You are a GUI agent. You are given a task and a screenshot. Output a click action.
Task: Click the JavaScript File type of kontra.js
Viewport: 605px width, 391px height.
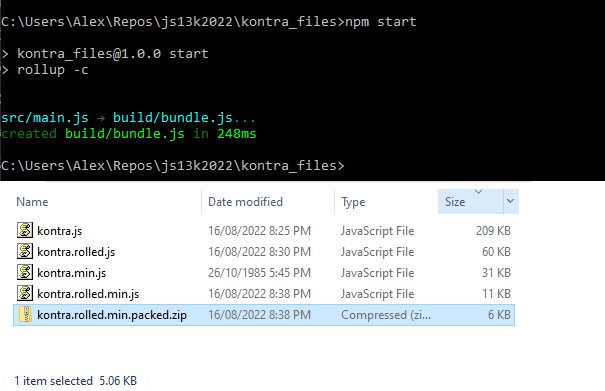377,231
